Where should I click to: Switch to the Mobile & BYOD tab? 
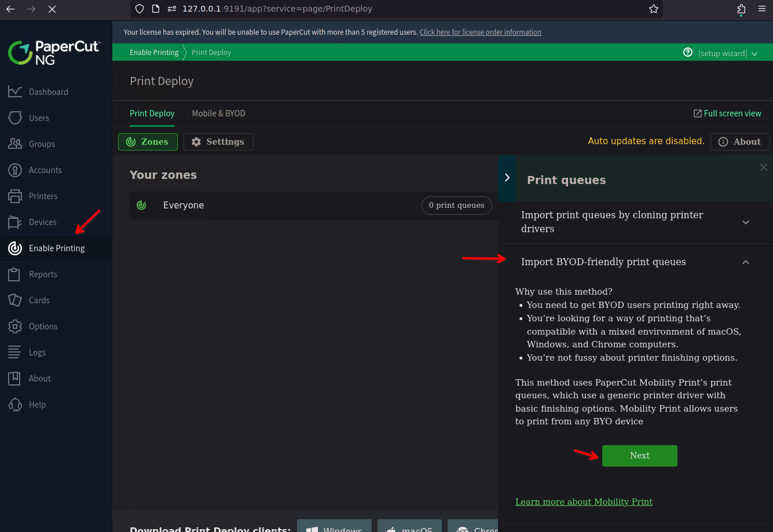click(x=219, y=113)
